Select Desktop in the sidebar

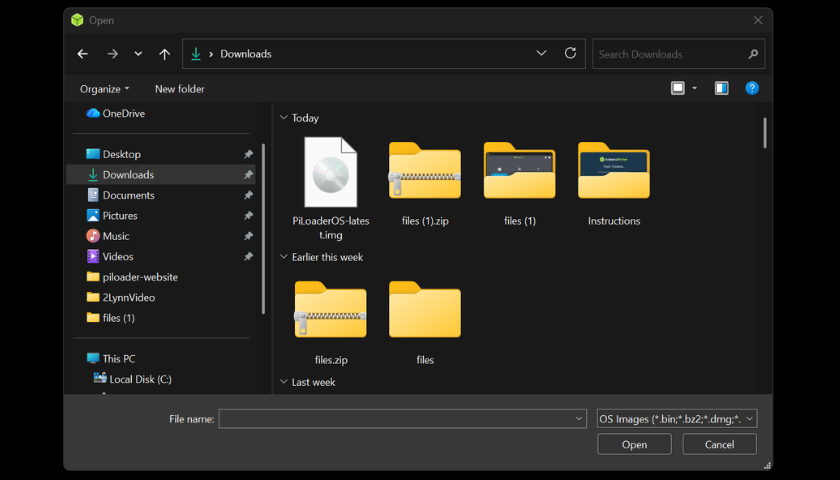pos(161,154)
